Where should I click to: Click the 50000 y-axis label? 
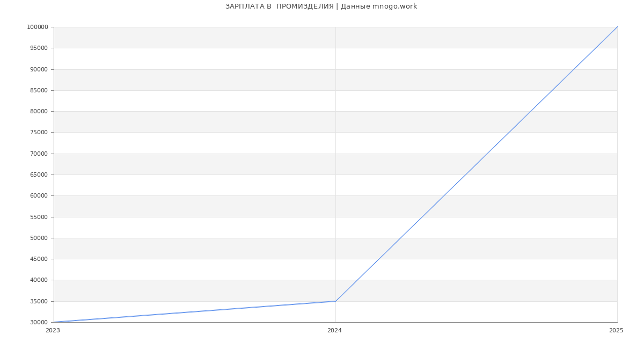click(x=39, y=238)
